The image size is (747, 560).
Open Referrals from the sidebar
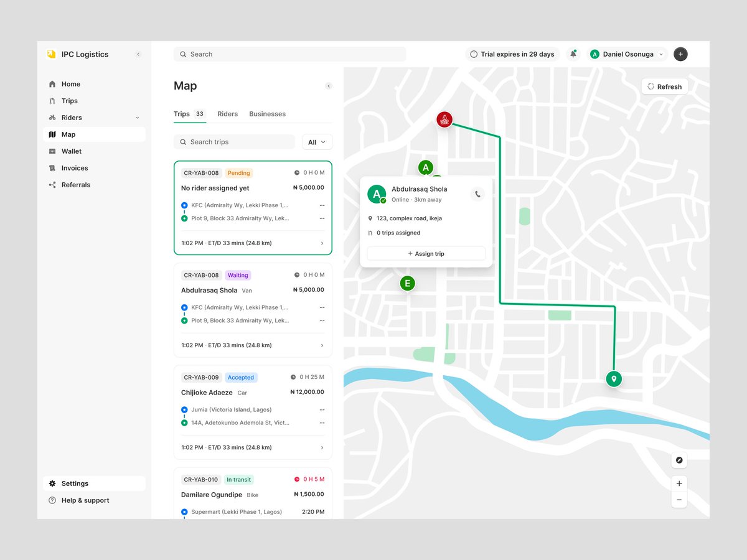coord(94,185)
